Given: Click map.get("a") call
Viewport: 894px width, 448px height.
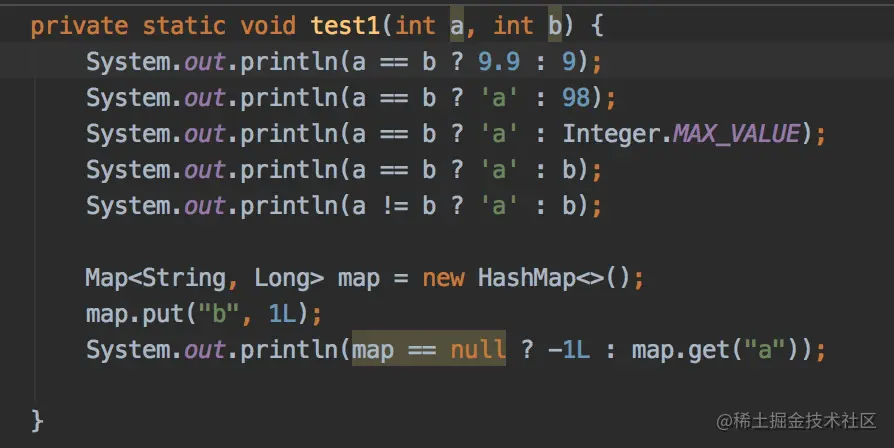Looking at the screenshot, I should pos(714,349).
